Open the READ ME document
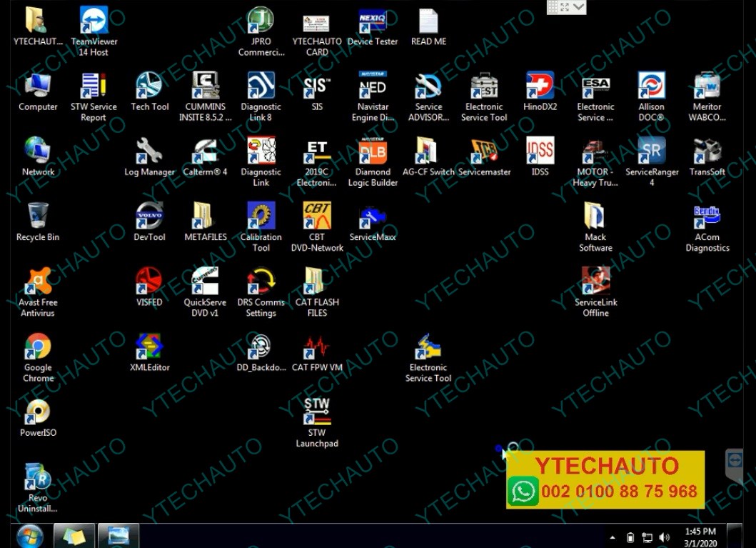 point(428,28)
